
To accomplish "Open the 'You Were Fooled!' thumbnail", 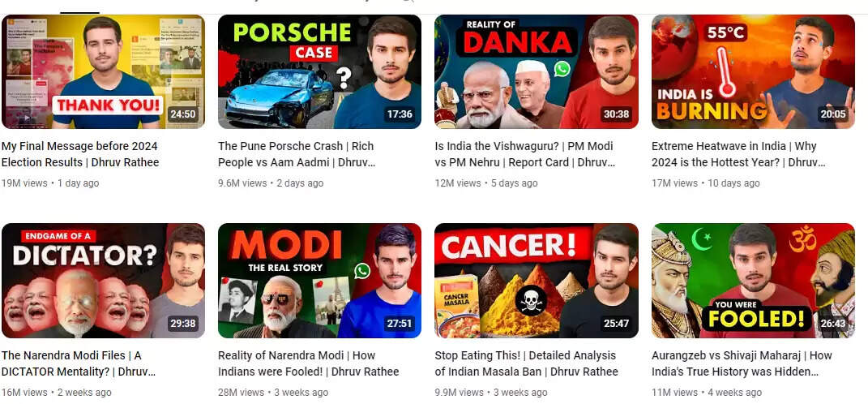I will tap(753, 281).
